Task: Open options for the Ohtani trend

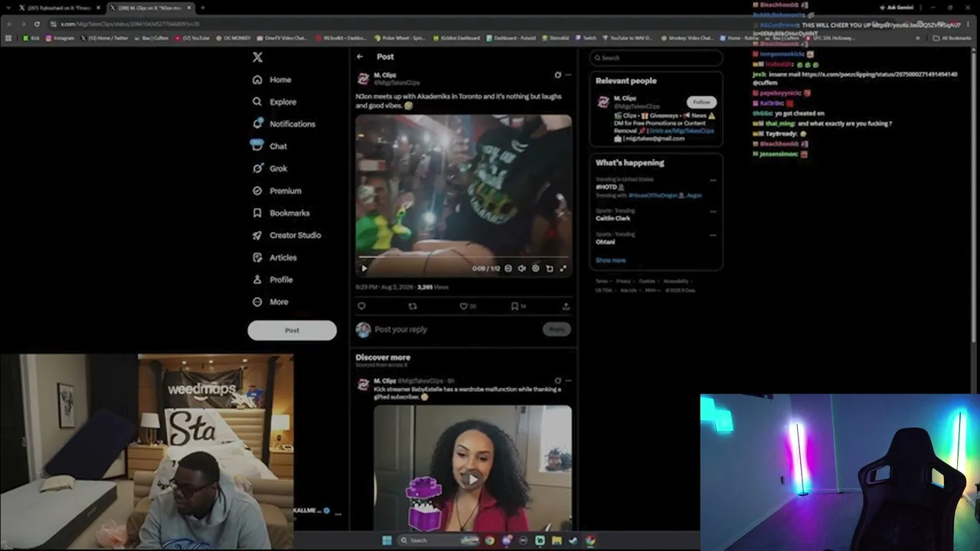Action: tap(713, 235)
